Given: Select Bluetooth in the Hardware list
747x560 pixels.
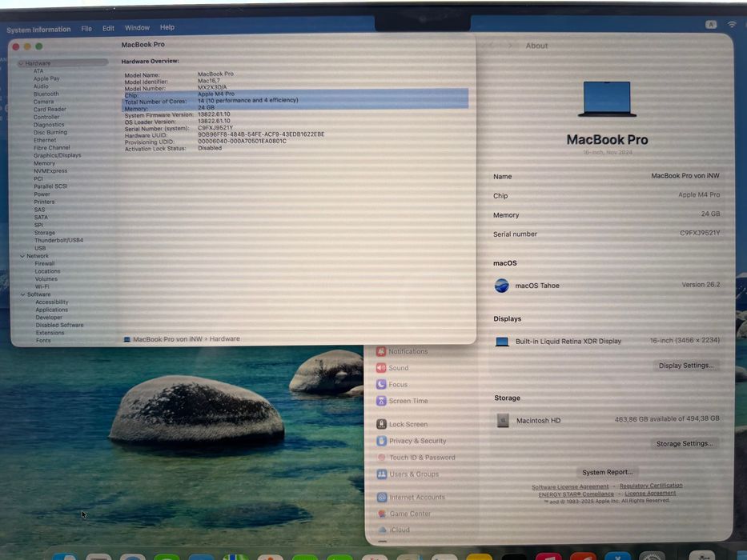Looking at the screenshot, I should point(46,94).
